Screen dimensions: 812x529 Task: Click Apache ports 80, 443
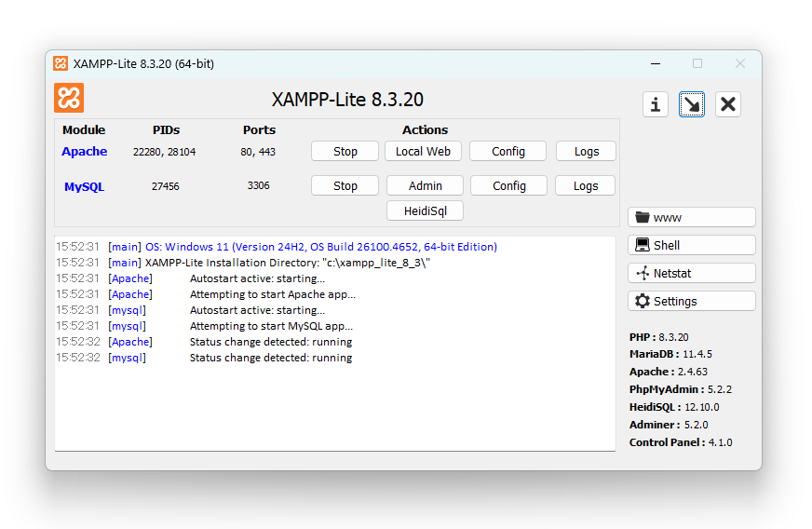[x=258, y=152]
